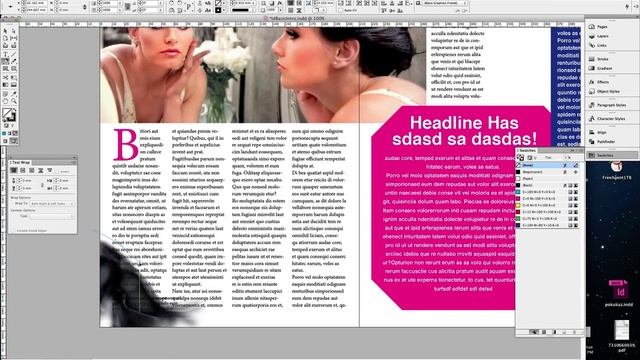Select the Registration swatch row
Viewport: 640px width, 360px height.
548,172
